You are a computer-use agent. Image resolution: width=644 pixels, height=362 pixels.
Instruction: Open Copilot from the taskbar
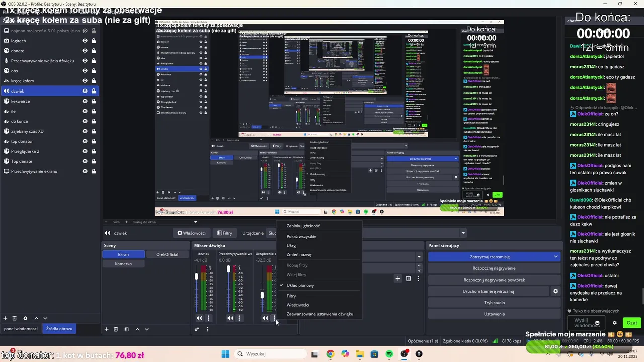tap(345, 354)
